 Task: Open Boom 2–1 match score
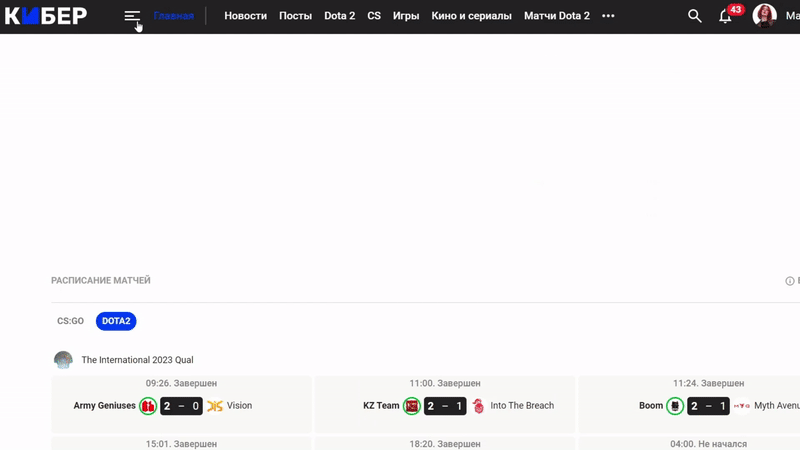pos(708,406)
